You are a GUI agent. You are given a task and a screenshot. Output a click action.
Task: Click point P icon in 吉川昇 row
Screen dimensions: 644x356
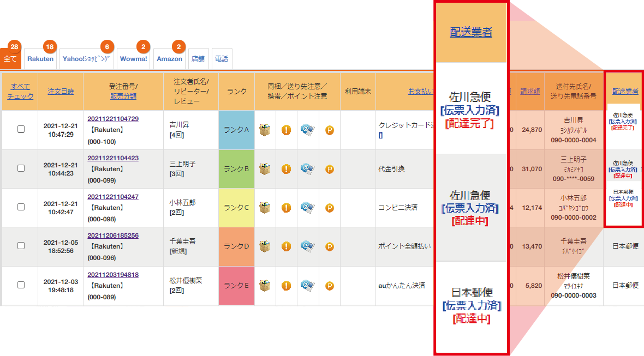tap(330, 130)
